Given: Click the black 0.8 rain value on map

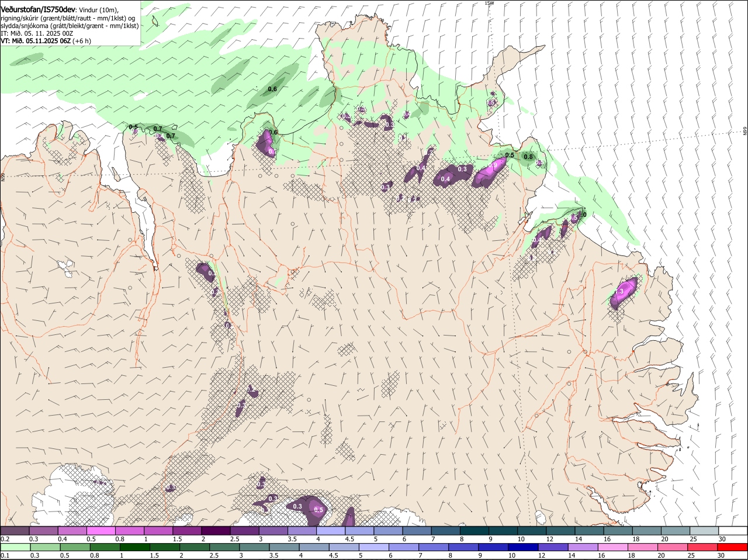Looking at the screenshot, I should 528,156.
